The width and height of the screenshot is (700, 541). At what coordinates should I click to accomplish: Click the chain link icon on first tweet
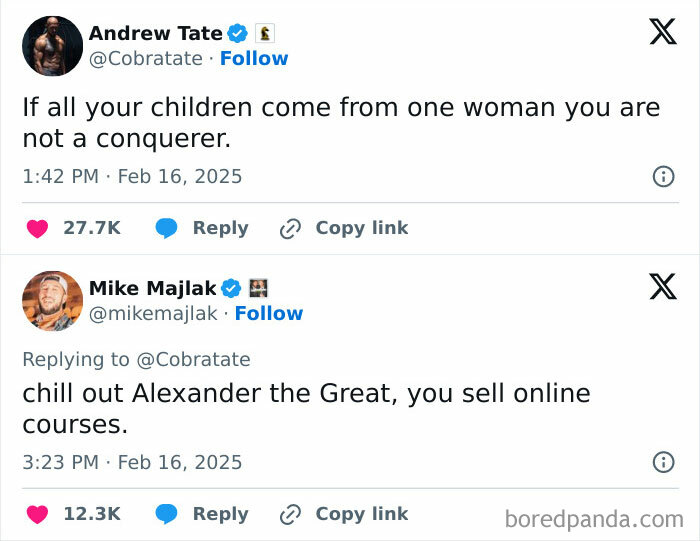tap(290, 229)
